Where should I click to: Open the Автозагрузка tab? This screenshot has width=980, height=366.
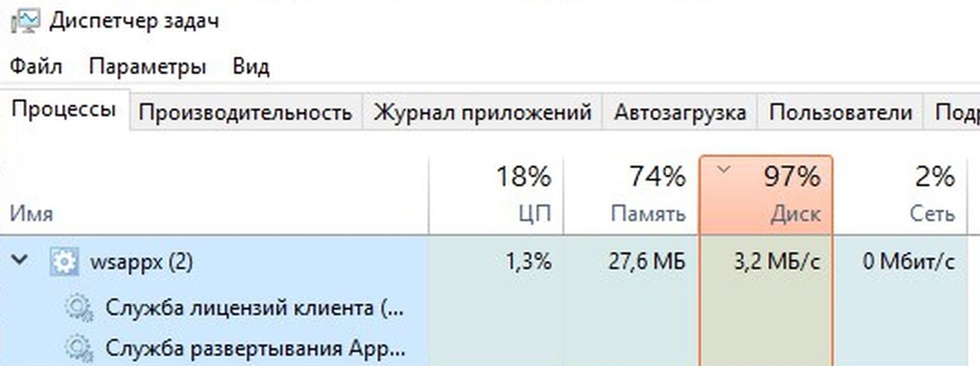coord(680,112)
